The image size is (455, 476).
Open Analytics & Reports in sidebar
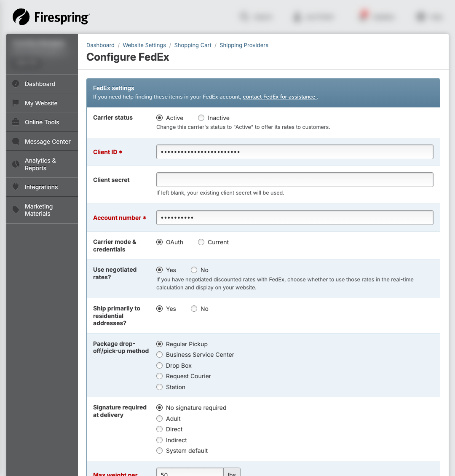(42, 164)
